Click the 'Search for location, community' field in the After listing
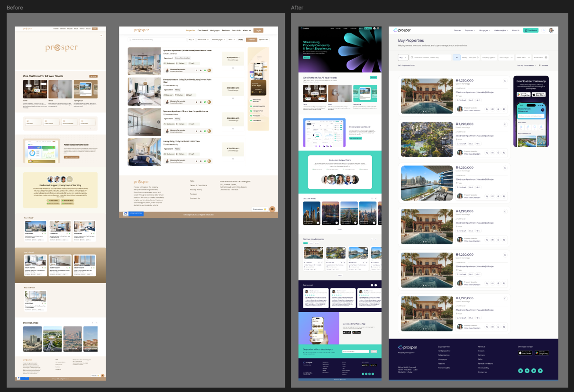Viewport: 574px width, 392px height. (430, 57)
